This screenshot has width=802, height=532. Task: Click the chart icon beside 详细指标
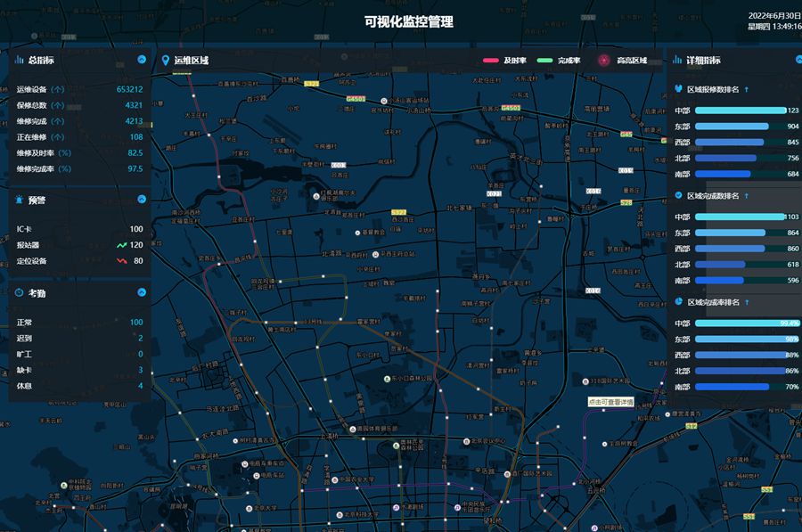pos(677,61)
